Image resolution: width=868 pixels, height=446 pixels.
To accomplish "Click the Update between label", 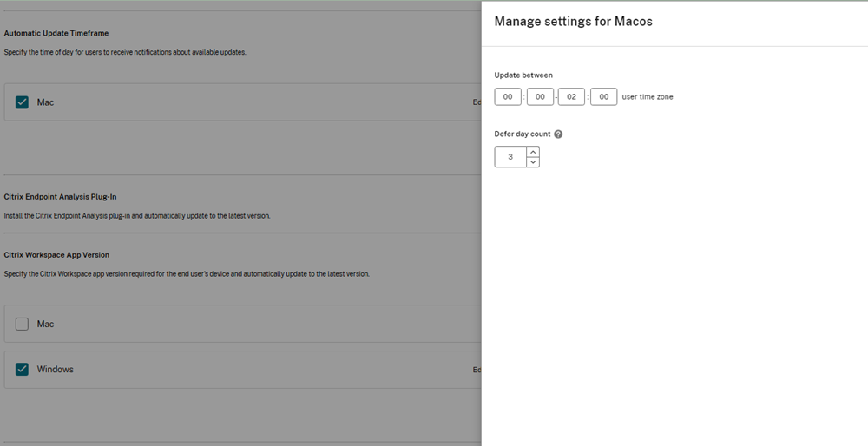I will [523, 75].
